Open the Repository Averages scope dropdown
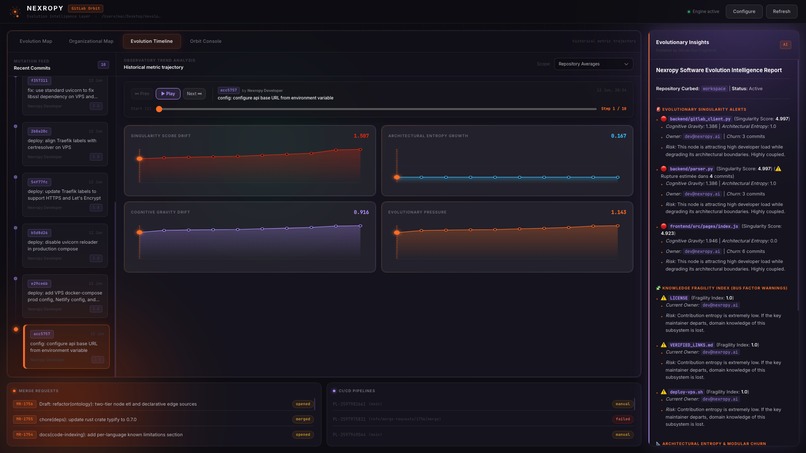The image size is (806, 453). tap(593, 64)
